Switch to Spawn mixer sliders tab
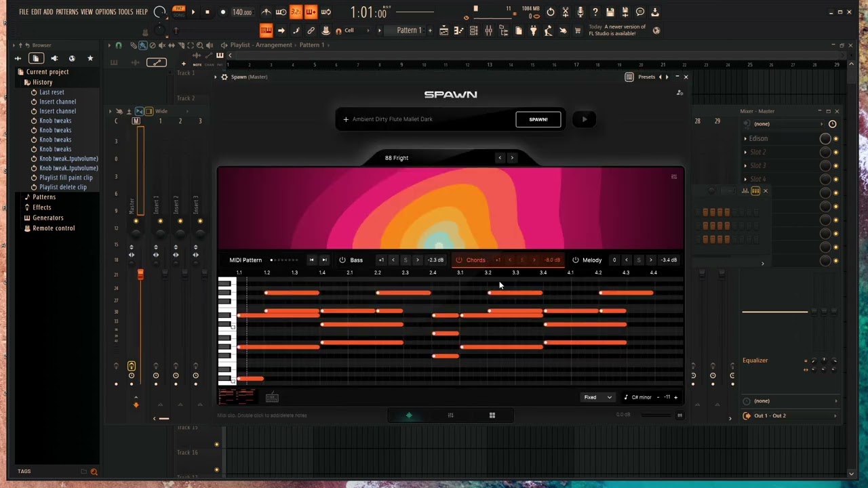Image resolution: width=868 pixels, height=488 pixels. tap(450, 415)
